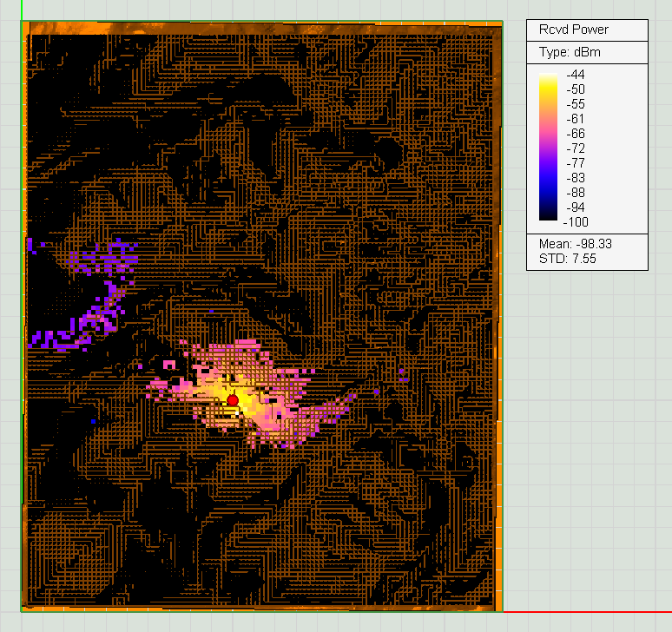The width and height of the screenshot is (672, 632).
Task: Select the Rcvd Power legend title
Action: 572,30
